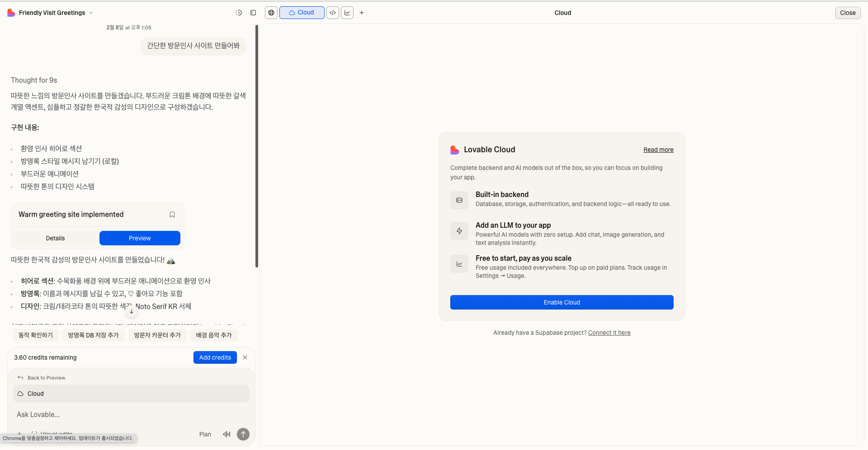Click the 3.60 credits remaining text
Screen dimensions: 868x450
pos(45,357)
